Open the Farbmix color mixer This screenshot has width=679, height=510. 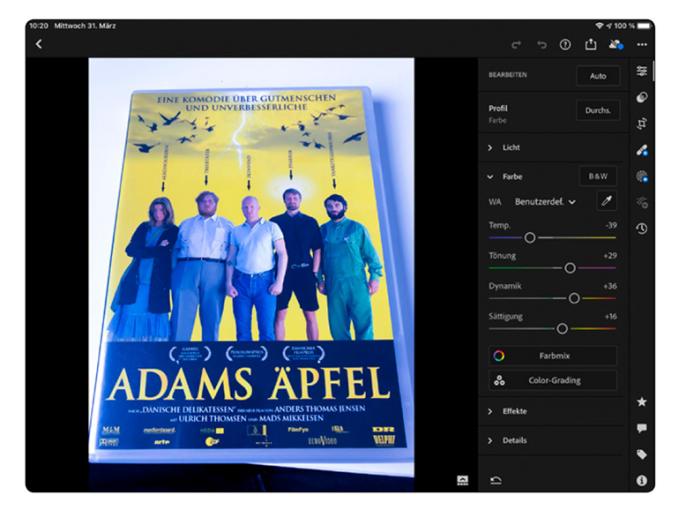point(553,356)
